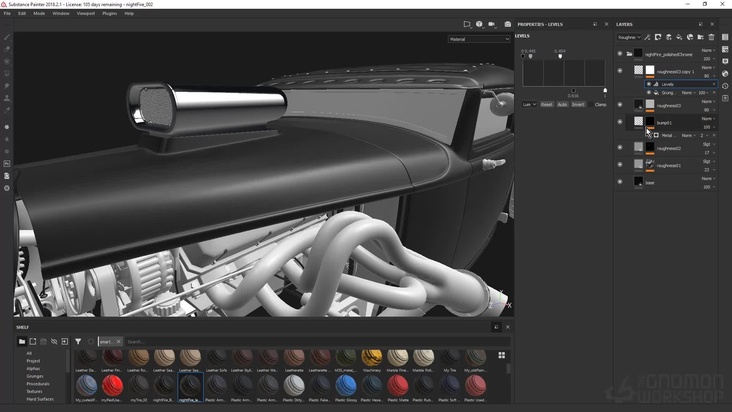732x412 pixels.
Task: Click the Auto button in Levels
Action: click(x=562, y=104)
